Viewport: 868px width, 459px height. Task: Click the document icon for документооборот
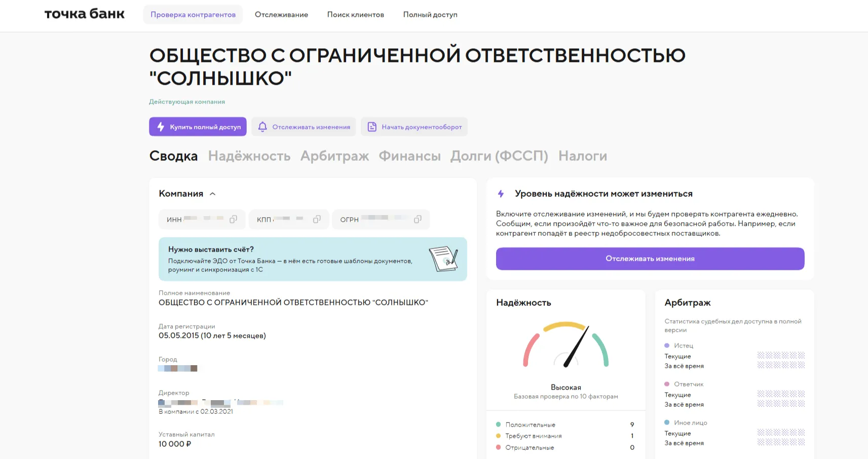pyautogui.click(x=372, y=127)
